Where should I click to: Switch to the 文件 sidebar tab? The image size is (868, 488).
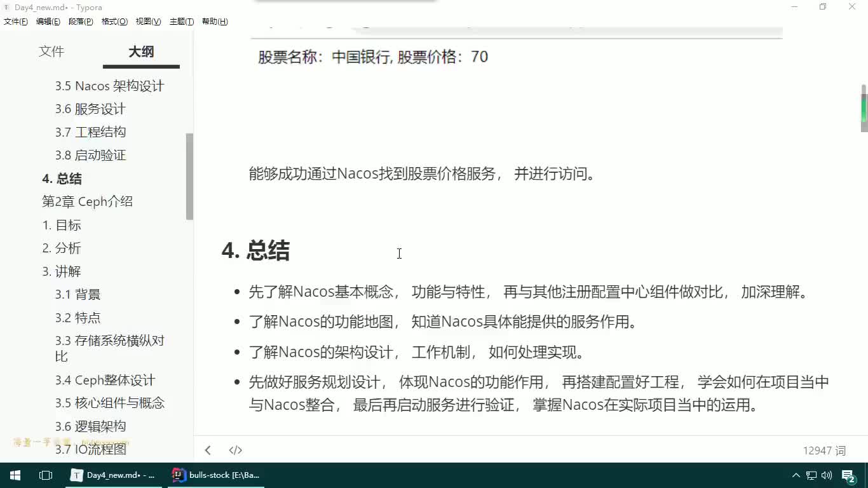(51, 51)
